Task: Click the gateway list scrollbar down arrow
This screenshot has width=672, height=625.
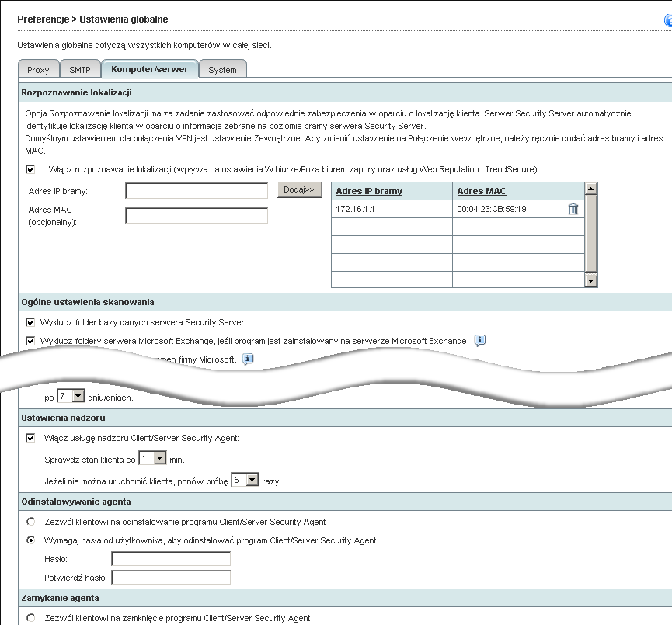Action: tap(591, 281)
